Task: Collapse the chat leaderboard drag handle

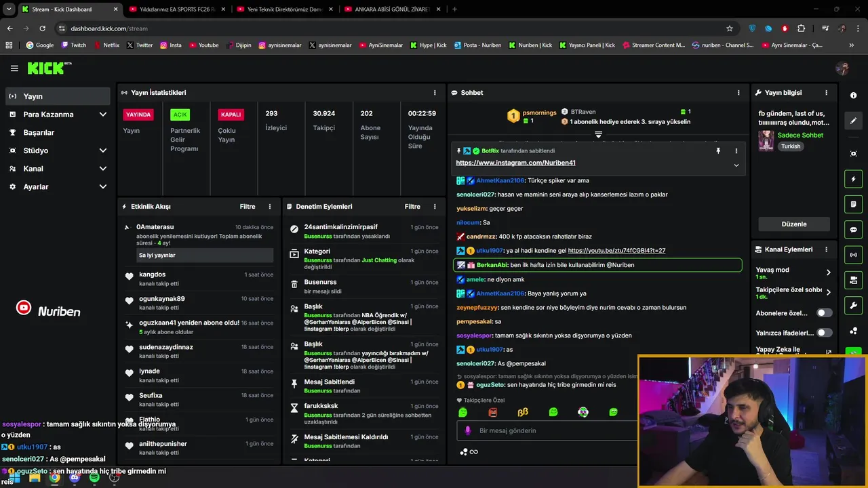Action: coord(598,135)
